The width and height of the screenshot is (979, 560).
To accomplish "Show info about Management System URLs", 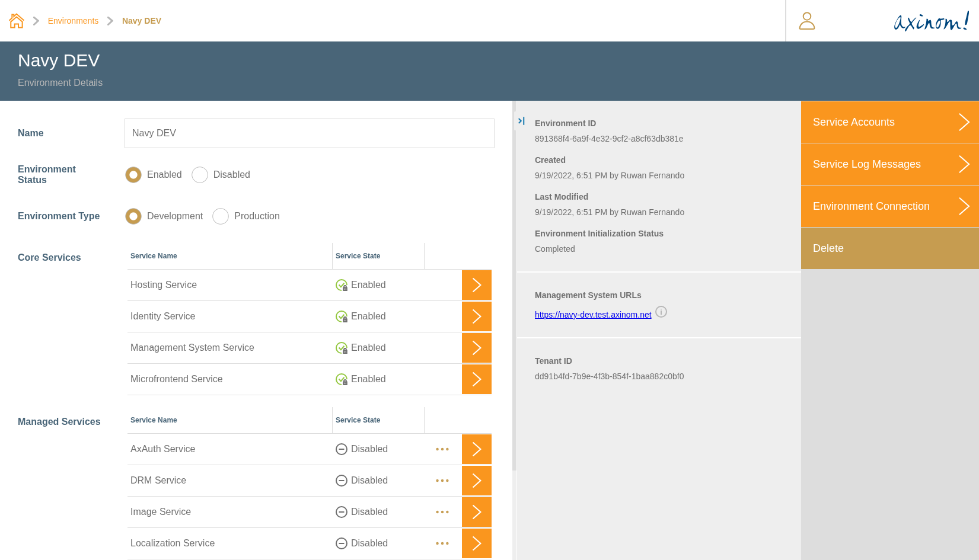I will (661, 312).
